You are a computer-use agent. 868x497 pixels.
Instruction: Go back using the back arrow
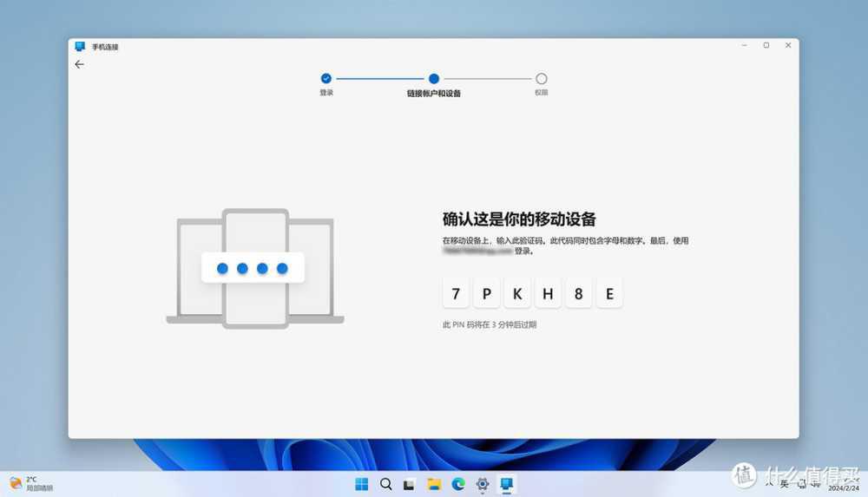tap(79, 64)
